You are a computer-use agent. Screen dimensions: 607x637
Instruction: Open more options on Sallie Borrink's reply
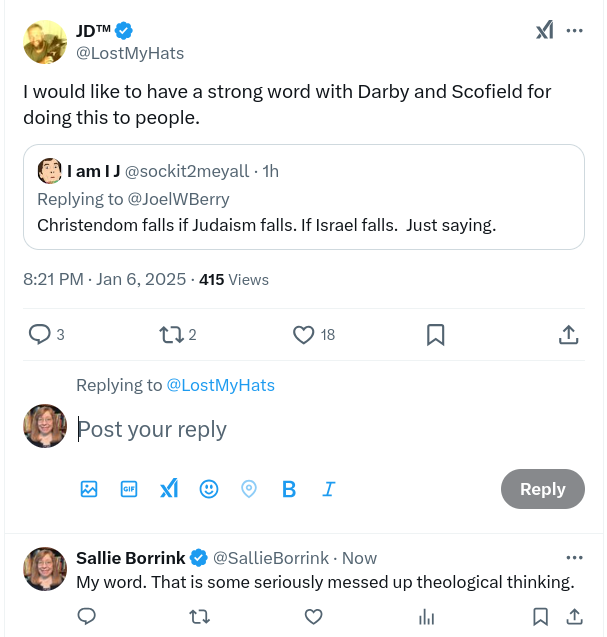point(574,557)
